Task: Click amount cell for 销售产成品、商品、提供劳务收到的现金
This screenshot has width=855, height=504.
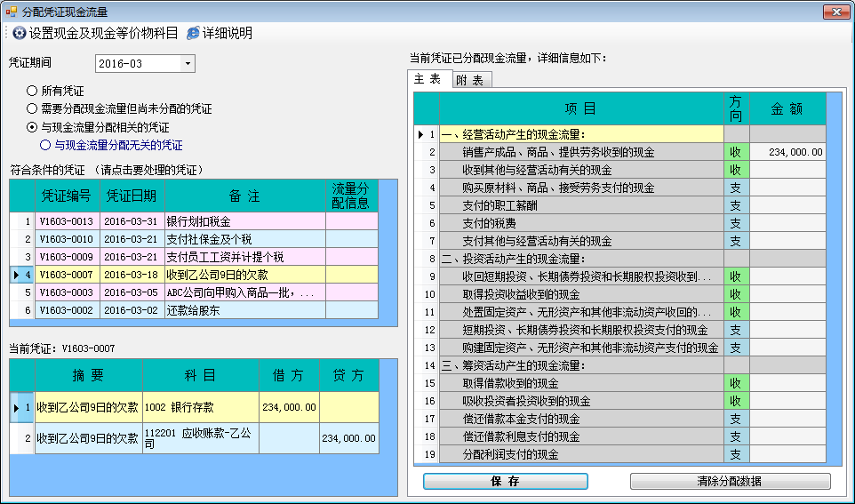Action: 788,152
